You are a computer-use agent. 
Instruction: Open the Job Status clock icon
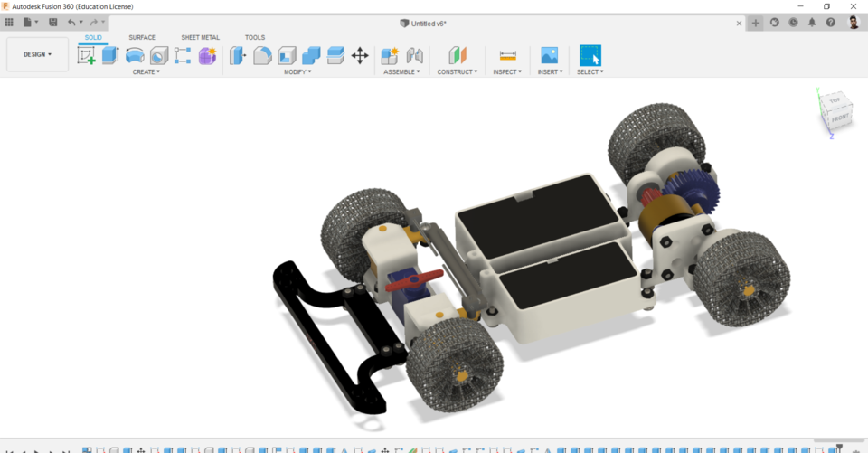pyautogui.click(x=793, y=22)
